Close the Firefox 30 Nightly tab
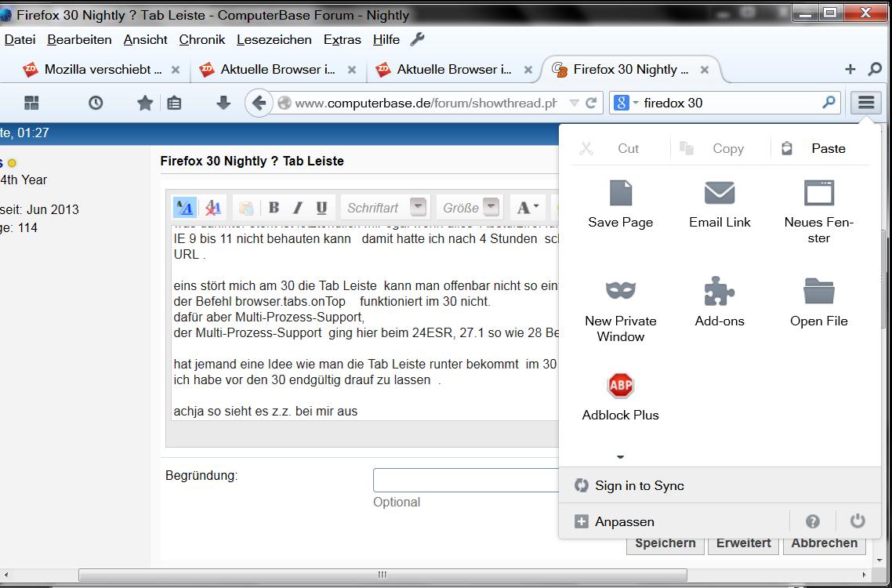Image resolution: width=892 pixels, height=588 pixels. pos(704,70)
